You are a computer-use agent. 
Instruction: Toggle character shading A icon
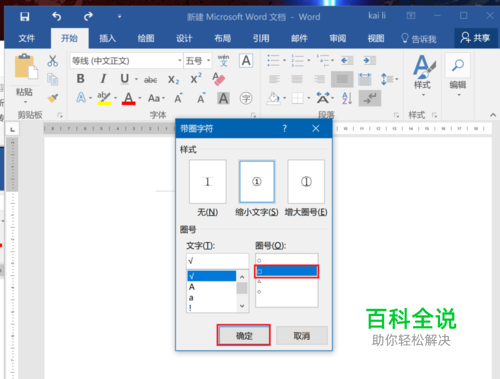(x=223, y=98)
